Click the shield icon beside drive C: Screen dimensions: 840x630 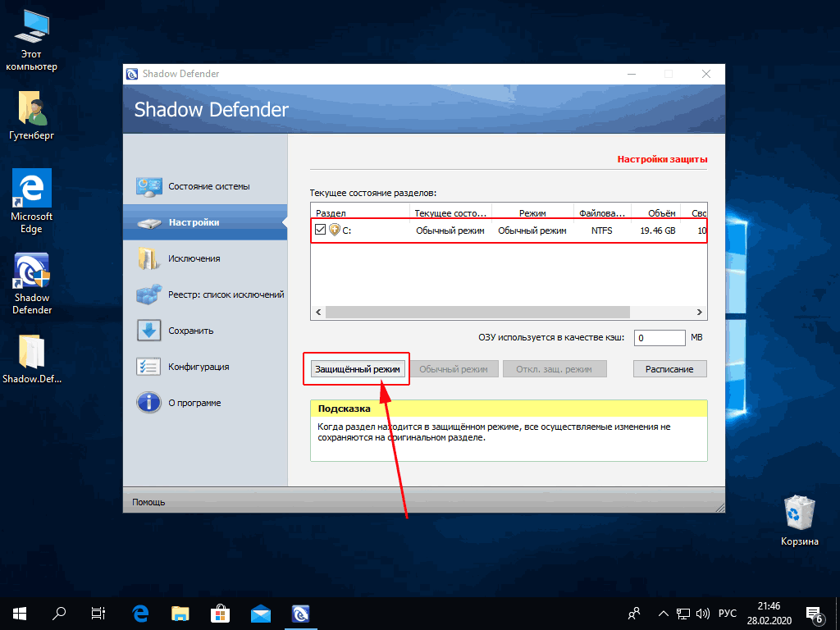point(335,230)
